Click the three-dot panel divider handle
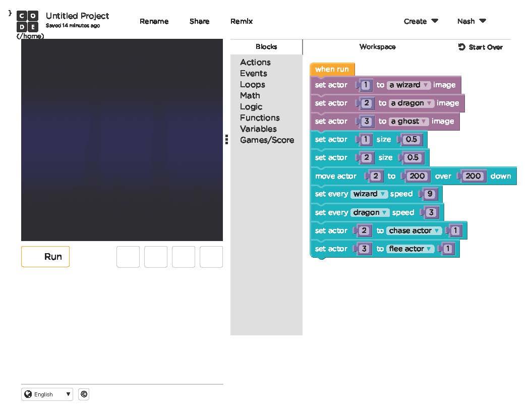 coord(226,140)
